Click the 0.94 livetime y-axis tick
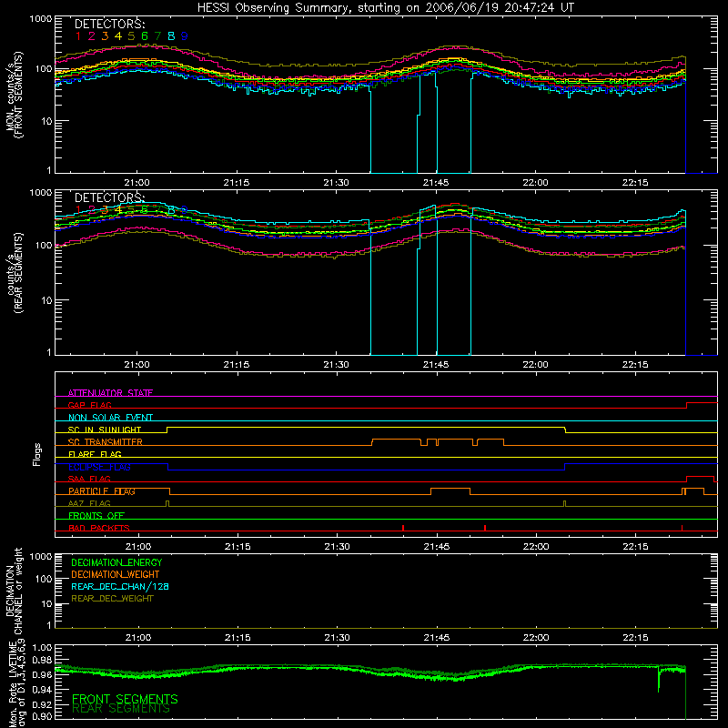The width and height of the screenshot is (728, 728). pyautogui.click(x=42, y=689)
